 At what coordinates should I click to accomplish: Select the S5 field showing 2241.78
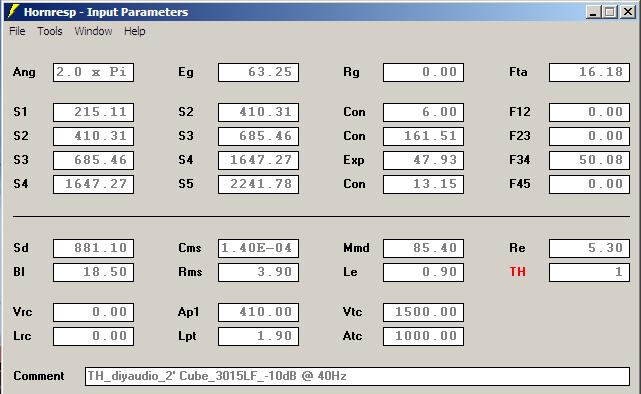point(258,184)
